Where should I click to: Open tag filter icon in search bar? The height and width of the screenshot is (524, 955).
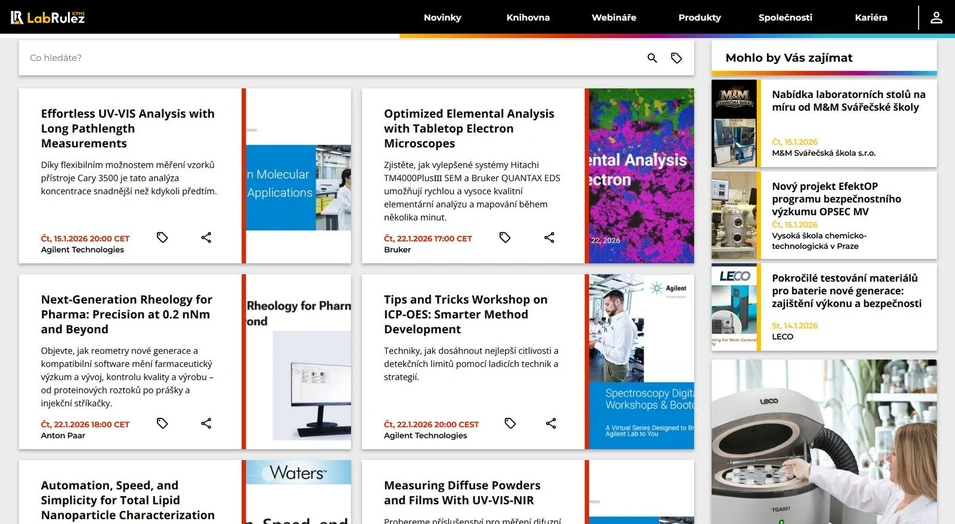tap(676, 58)
